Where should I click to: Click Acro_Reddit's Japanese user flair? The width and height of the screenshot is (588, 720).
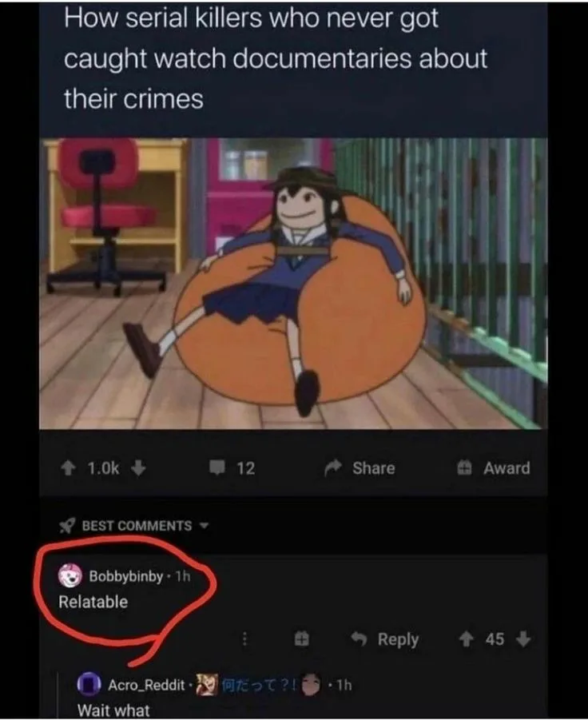pos(259,685)
